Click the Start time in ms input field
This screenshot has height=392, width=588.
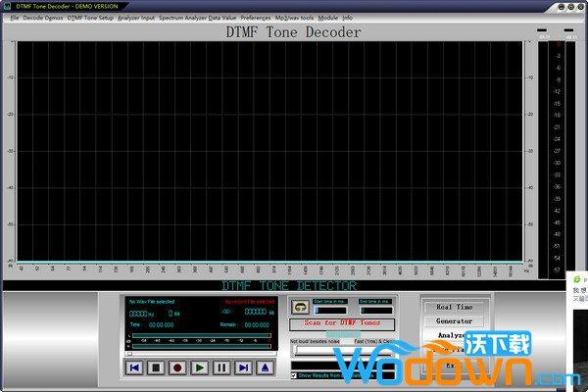(330, 311)
